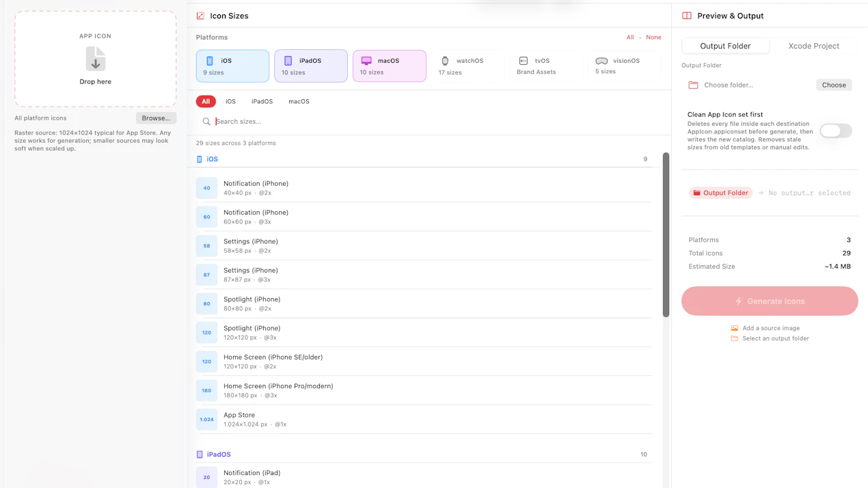
Task: Click the Select an output folder icon
Action: 735,338
